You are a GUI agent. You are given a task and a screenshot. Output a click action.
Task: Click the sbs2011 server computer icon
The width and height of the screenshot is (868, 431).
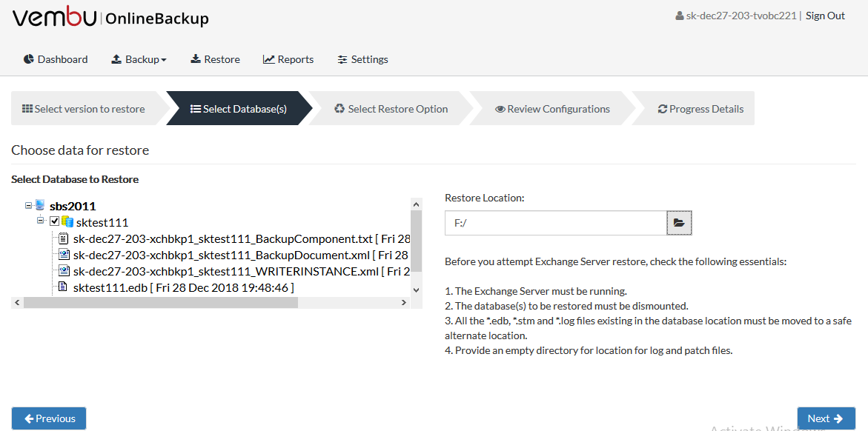[x=41, y=205]
